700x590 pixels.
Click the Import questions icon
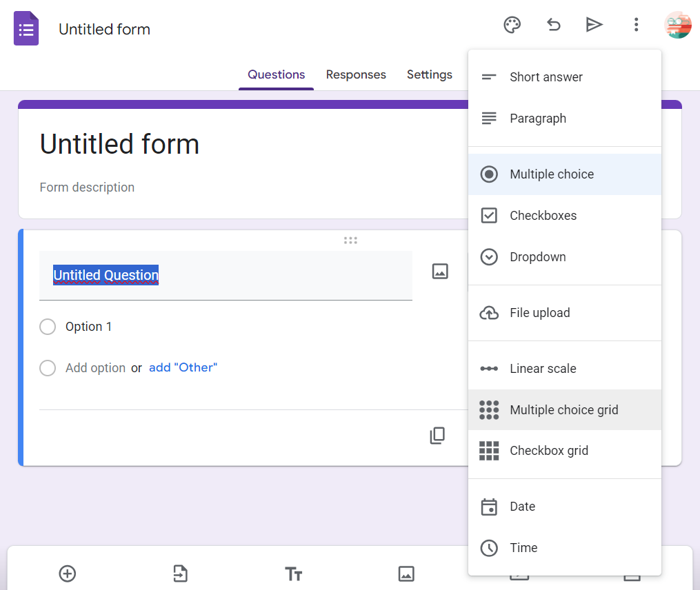(181, 573)
